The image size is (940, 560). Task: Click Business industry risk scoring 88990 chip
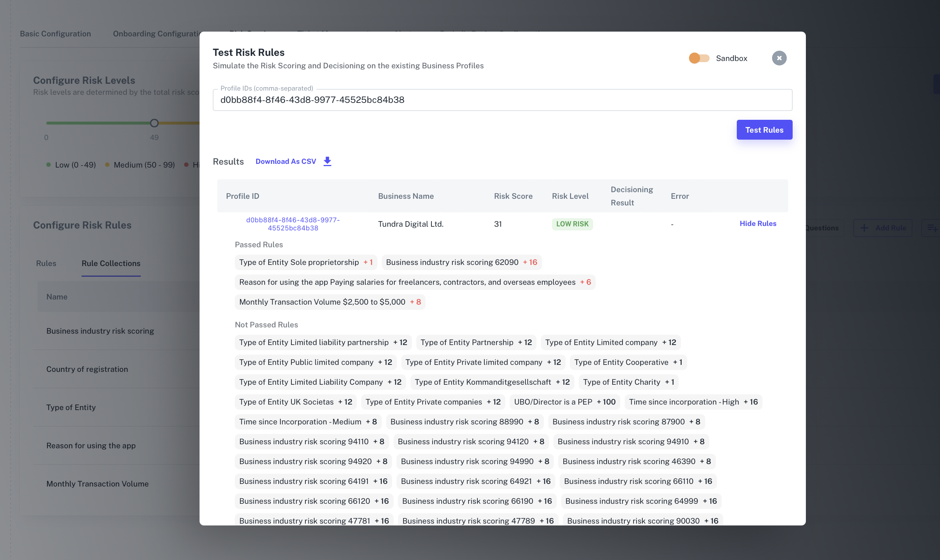464,422
